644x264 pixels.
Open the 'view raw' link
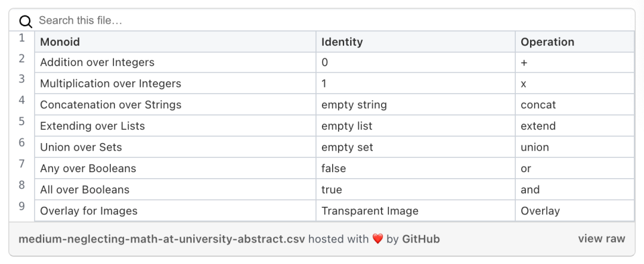click(x=601, y=239)
